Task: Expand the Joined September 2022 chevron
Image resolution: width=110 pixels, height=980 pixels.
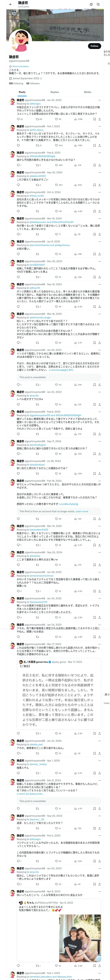Action: coord(41,78)
